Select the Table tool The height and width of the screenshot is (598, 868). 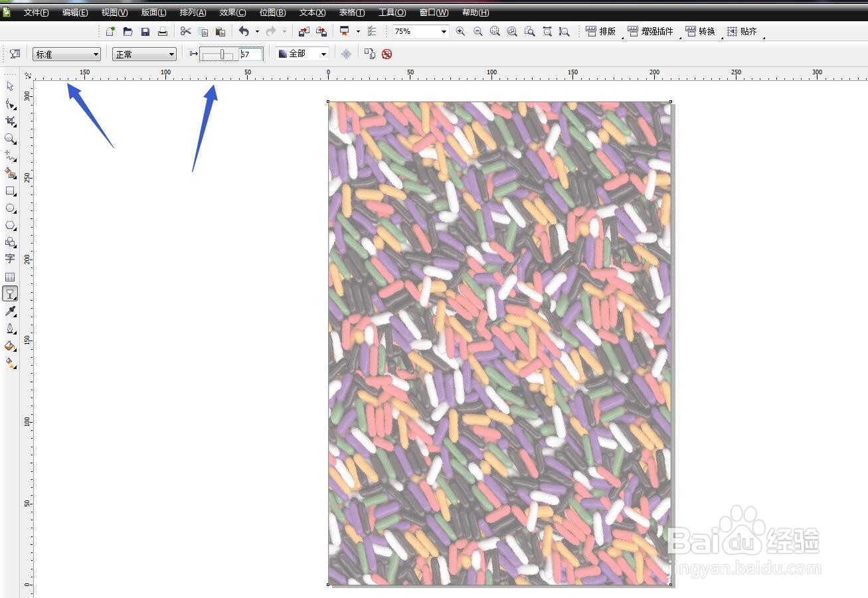(10, 277)
